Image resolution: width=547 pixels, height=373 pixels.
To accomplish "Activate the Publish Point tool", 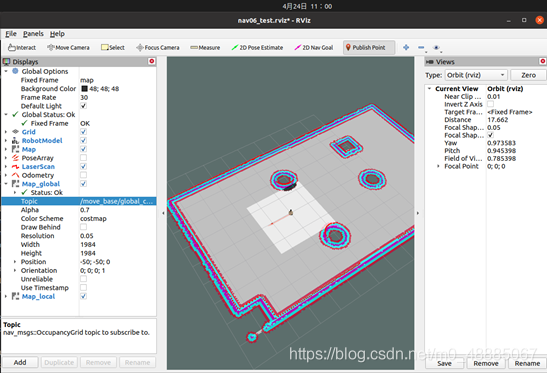I will [x=369, y=47].
